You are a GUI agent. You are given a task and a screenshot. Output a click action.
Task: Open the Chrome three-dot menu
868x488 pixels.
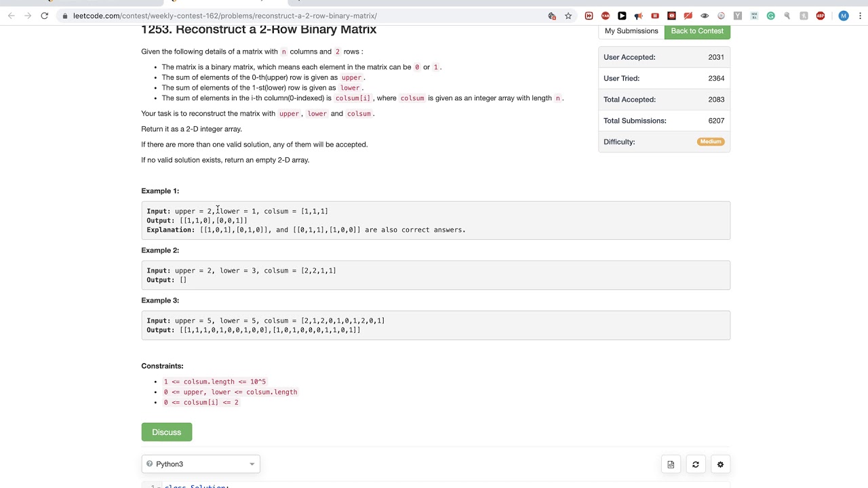tap(859, 16)
